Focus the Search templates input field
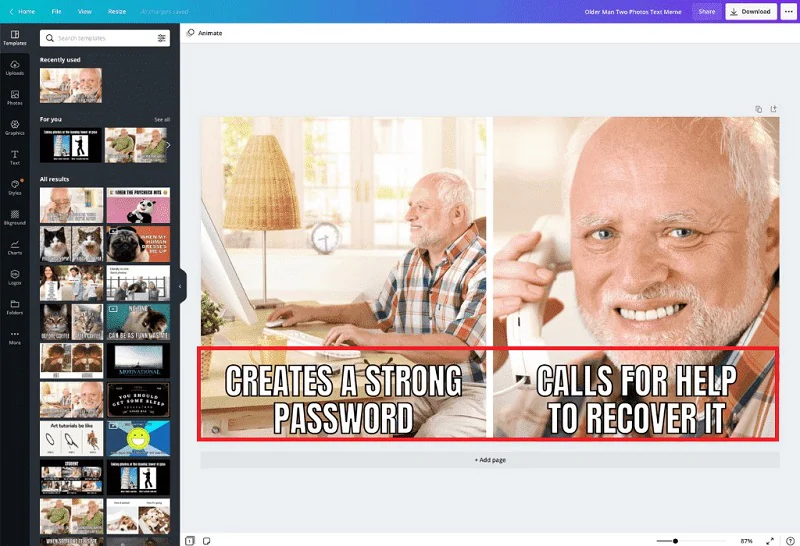800x546 pixels. coord(105,38)
